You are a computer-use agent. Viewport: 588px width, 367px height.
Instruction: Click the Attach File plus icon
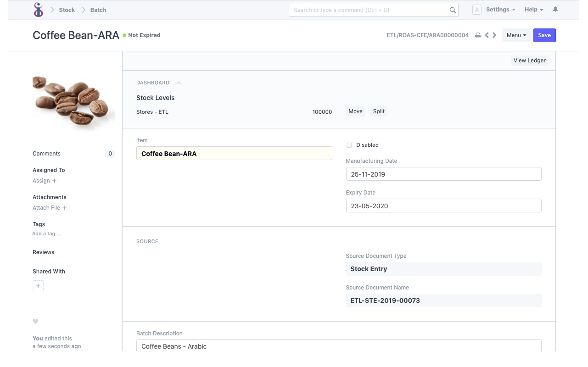click(x=64, y=207)
